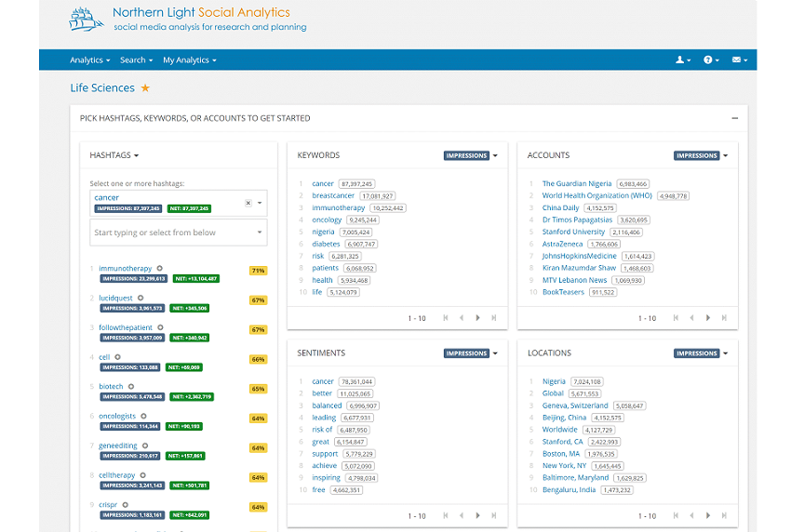Add immunotherapy hashtag using its circle icon

(x=159, y=268)
